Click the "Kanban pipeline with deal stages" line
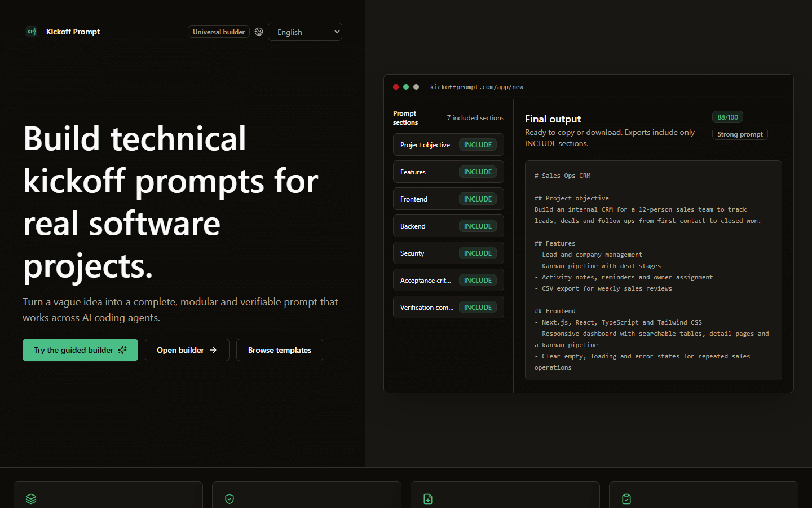Screen dimensions: 812x508 pos(598,266)
